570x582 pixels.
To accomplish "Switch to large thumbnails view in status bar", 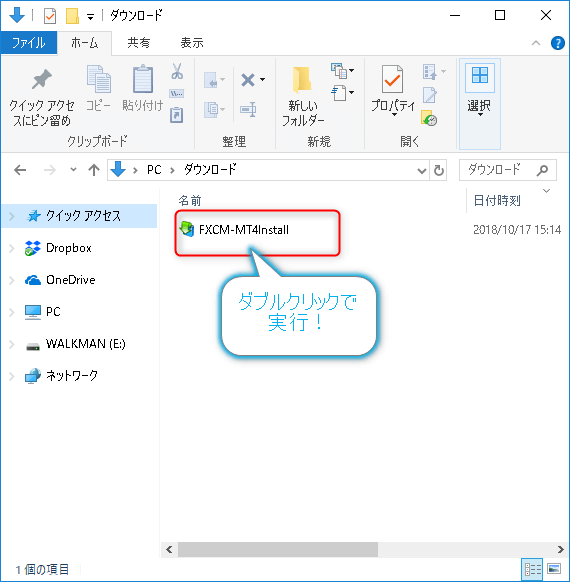I will click(x=554, y=569).
